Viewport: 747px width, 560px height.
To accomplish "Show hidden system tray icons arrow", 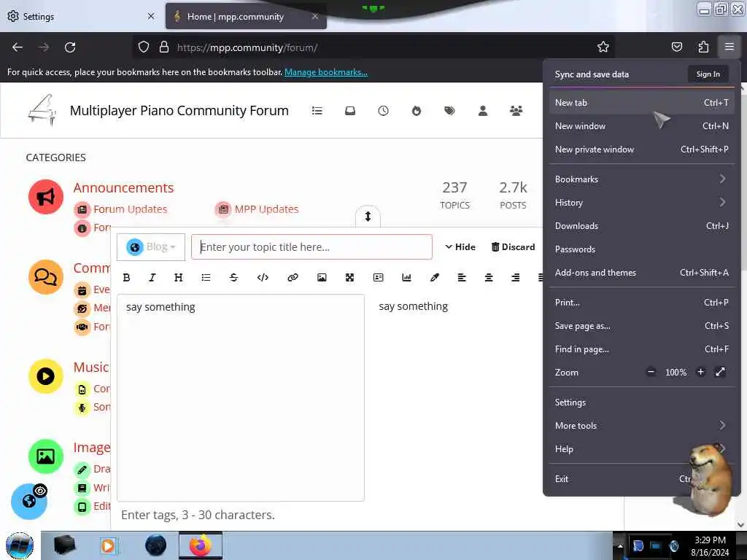I will pos(620,545).
